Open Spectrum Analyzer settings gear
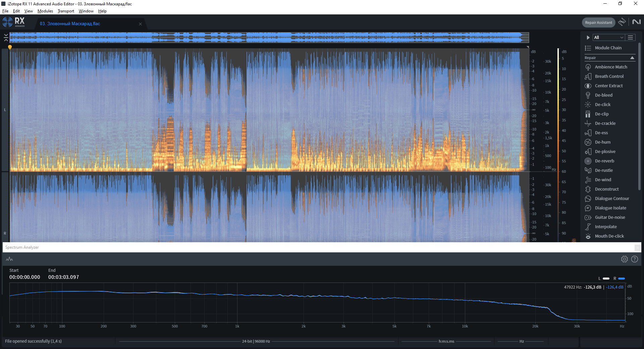Image resolution: width=644 pixels, height=349 pixels. tap(624, 259)
